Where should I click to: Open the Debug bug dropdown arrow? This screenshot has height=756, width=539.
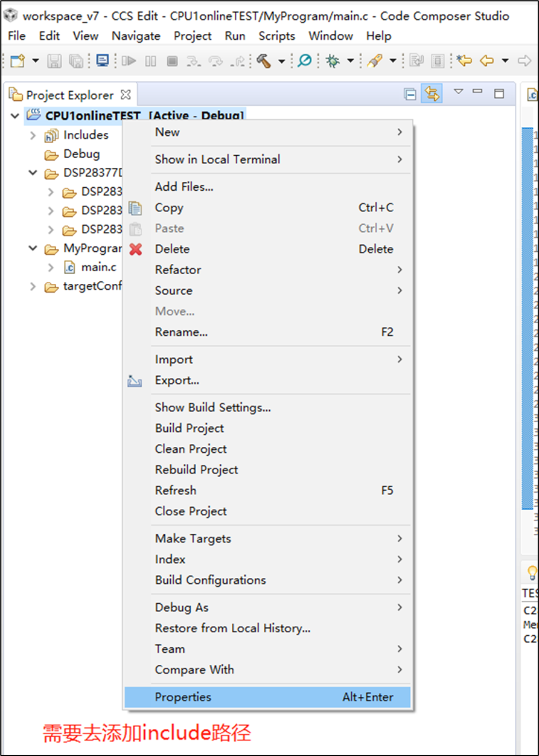pos(350,61)
